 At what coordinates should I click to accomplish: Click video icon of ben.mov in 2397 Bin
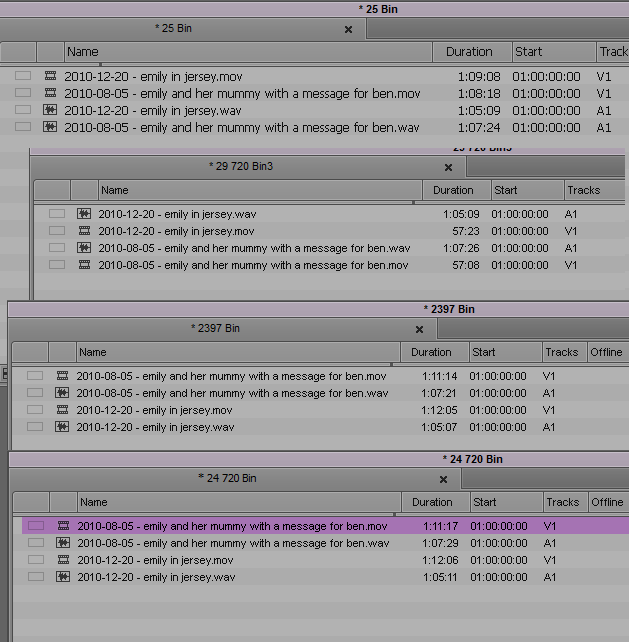click(x=62, y=375)
